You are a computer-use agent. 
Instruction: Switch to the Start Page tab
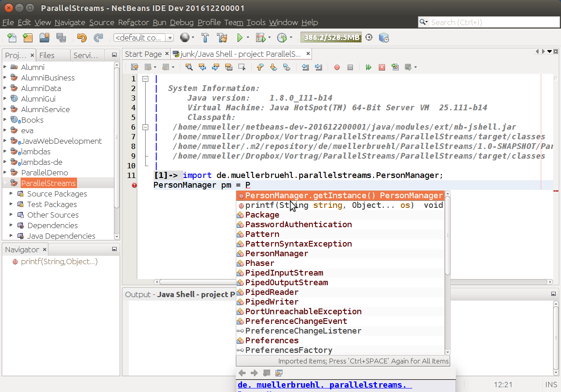click(x=143, y=54)
